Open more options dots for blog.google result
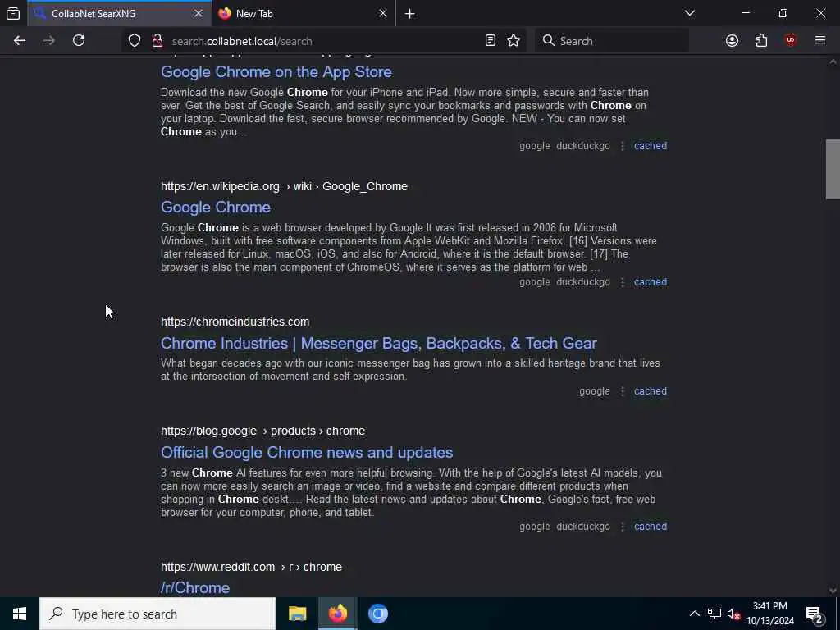This screenshot has height=630, width=840. pyautogui.click(x=622, y=527)
